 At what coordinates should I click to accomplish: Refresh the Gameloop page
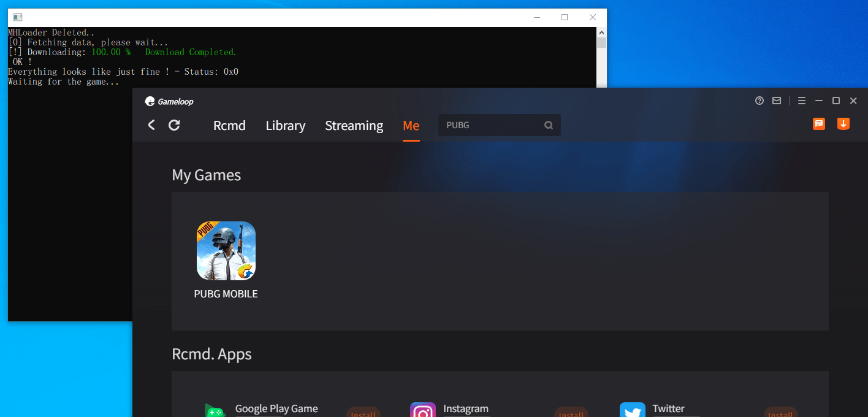(174, 125)
